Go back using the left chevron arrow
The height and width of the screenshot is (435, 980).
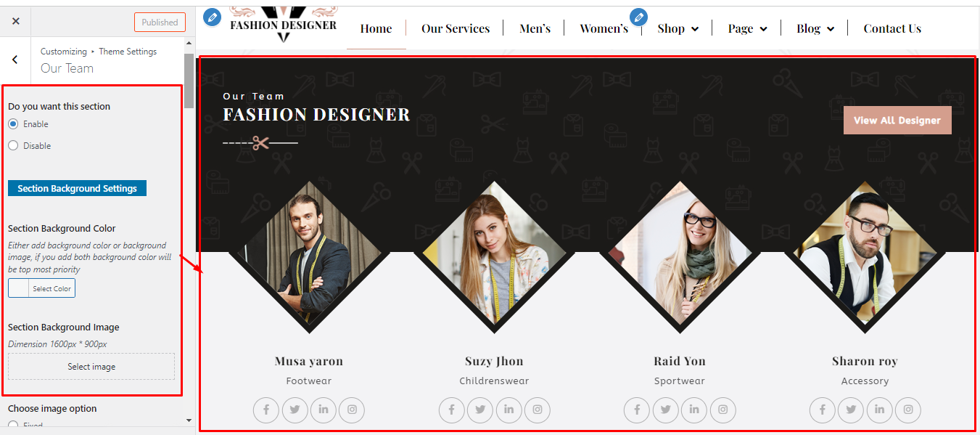point(15,60)
